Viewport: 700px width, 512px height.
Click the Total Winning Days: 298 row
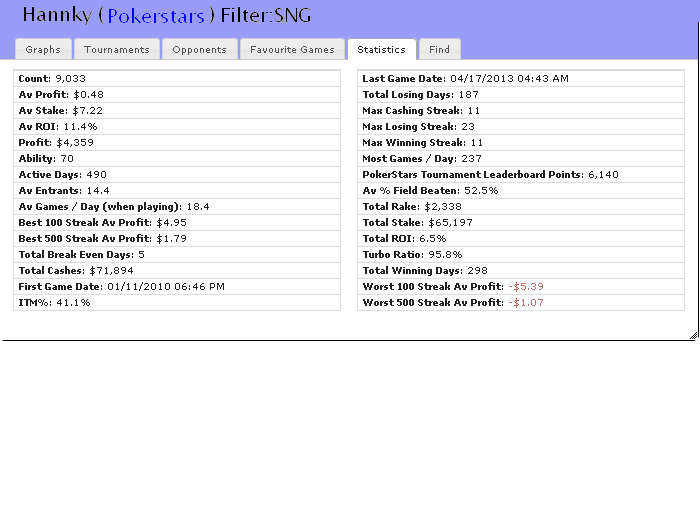click(521, 271)
